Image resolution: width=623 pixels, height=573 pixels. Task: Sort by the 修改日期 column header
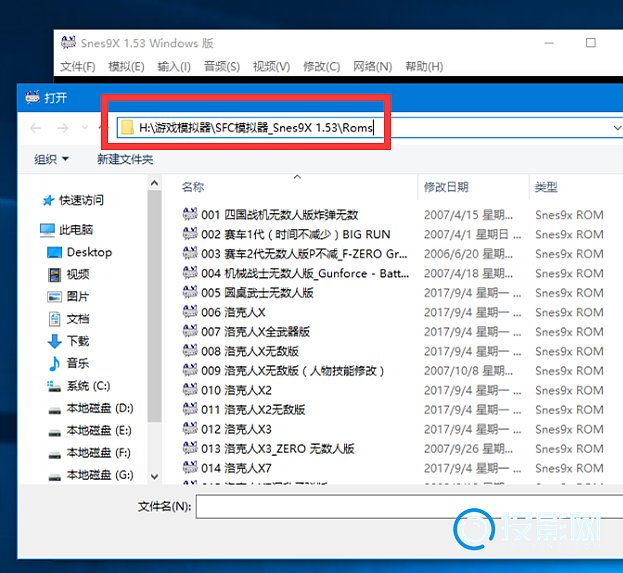[x=446, y=187]
